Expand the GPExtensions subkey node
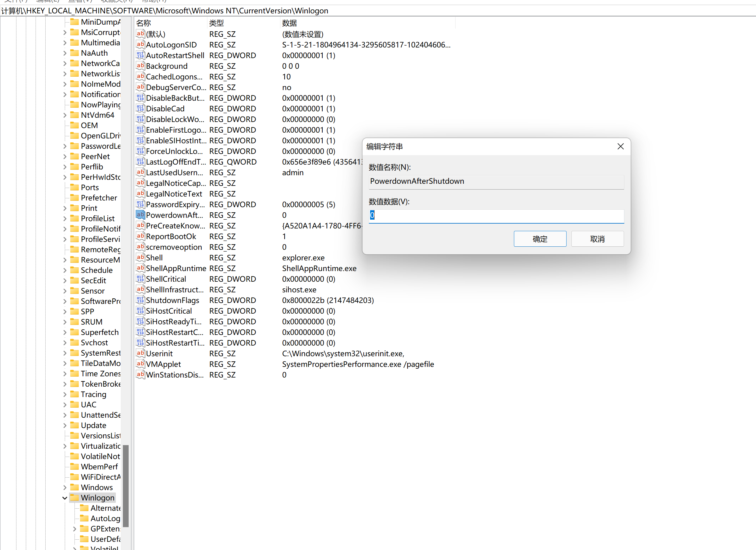Screen dimensions: 756x550 (75, 529)
